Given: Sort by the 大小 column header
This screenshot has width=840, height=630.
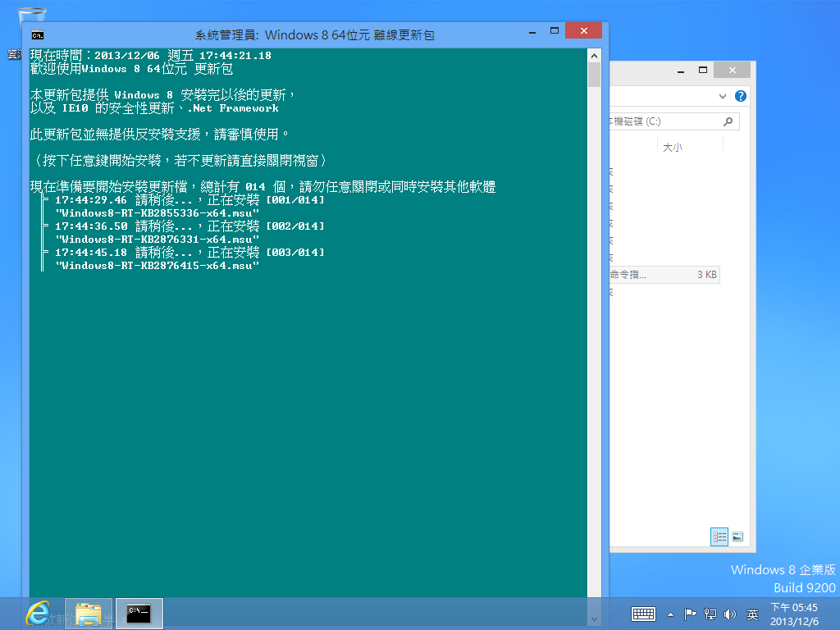Looking at the screenshot, I should coord(673,148).
